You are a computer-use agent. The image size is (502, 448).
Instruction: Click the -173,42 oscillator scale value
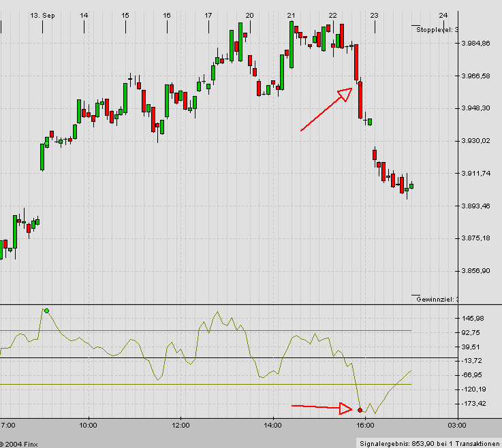point(473,404)
